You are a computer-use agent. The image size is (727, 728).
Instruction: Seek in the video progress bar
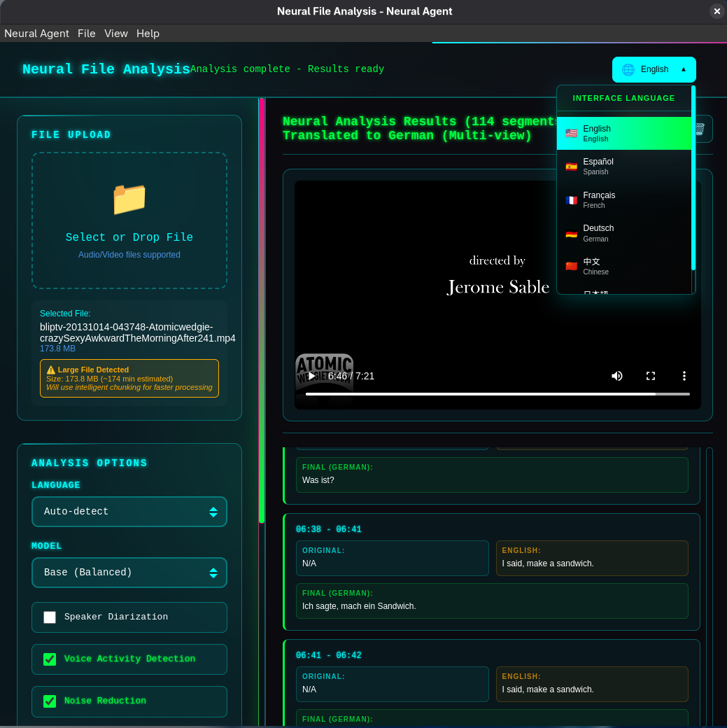click(497, 393)
